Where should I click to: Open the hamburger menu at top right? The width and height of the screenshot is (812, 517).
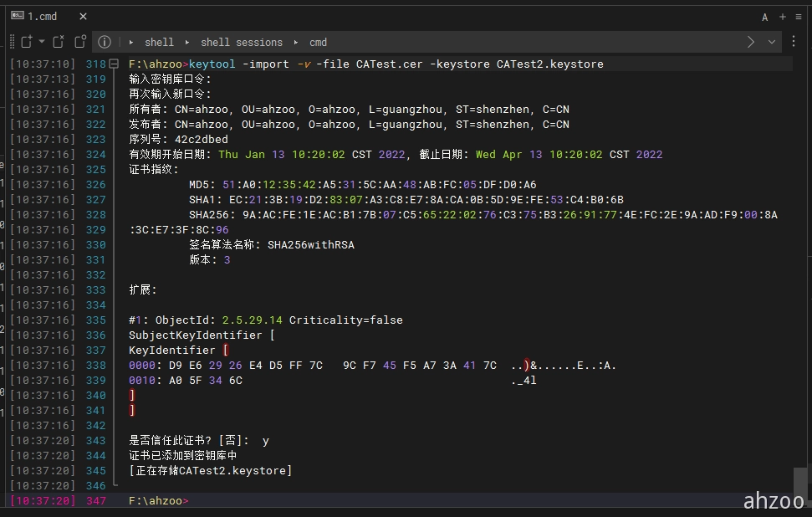(x=799, y=17)
